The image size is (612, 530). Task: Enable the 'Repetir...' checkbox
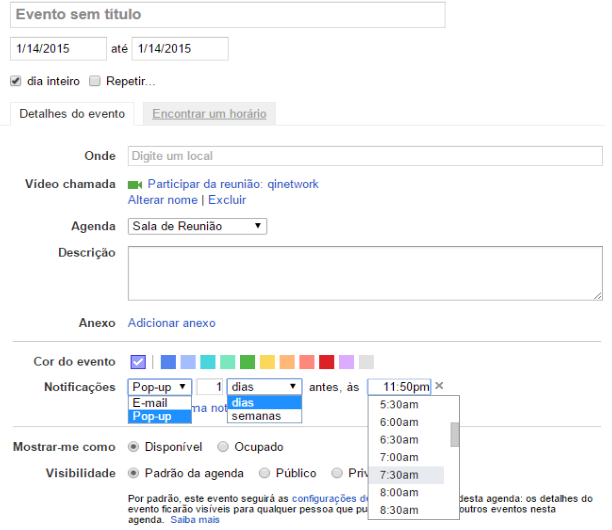point(95,81)
